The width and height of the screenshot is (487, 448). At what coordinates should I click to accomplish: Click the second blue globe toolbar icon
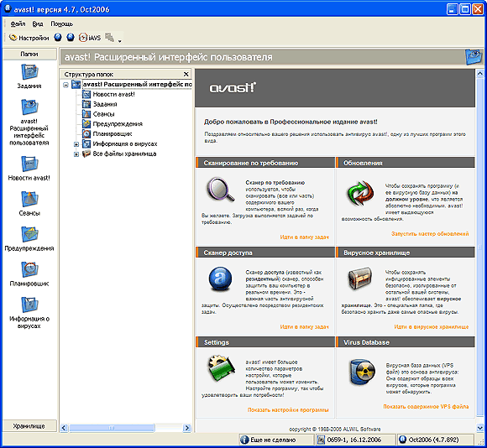pos(71,38)
